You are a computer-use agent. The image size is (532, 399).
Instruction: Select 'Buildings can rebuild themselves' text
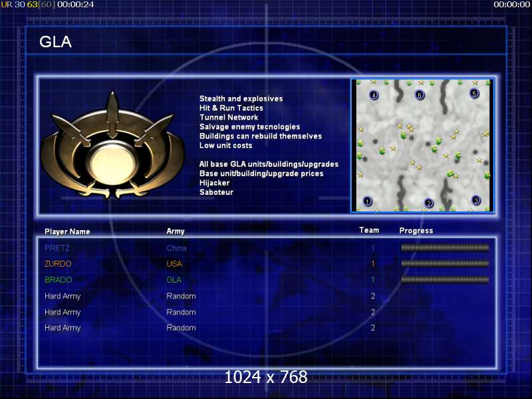click(261, 136)
